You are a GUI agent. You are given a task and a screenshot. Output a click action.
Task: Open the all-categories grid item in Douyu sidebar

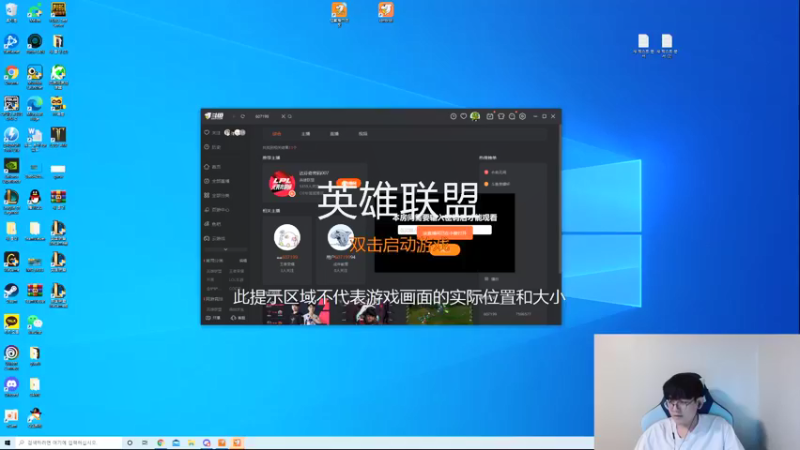coord(217,195)
